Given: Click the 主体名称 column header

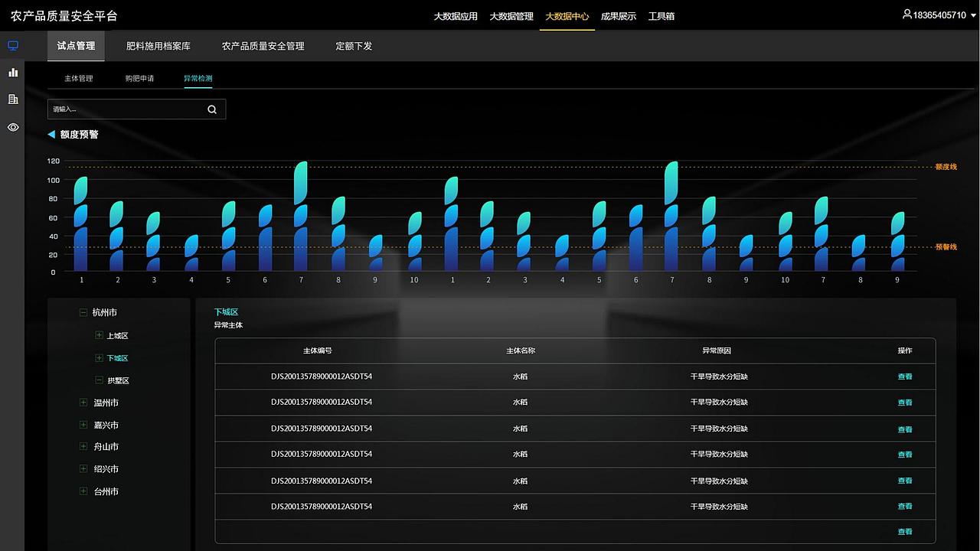Looking at the screenshot, I should (521, 350).
